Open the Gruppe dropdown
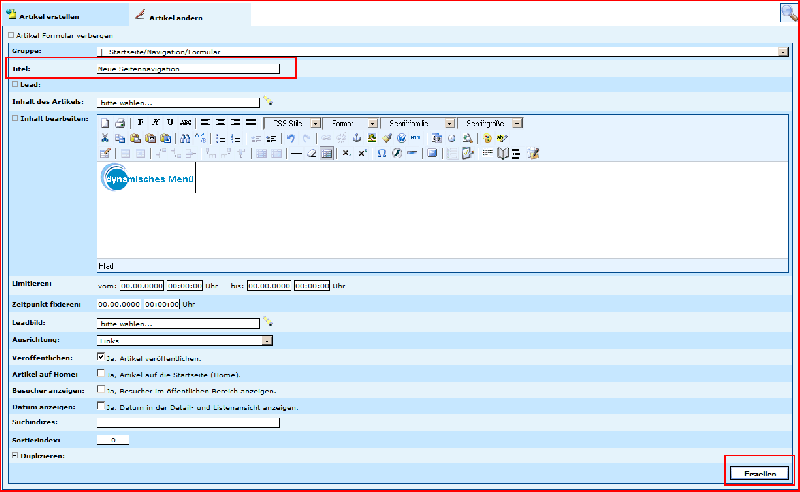Screen dimensions: 800x492 coord(783,51)
